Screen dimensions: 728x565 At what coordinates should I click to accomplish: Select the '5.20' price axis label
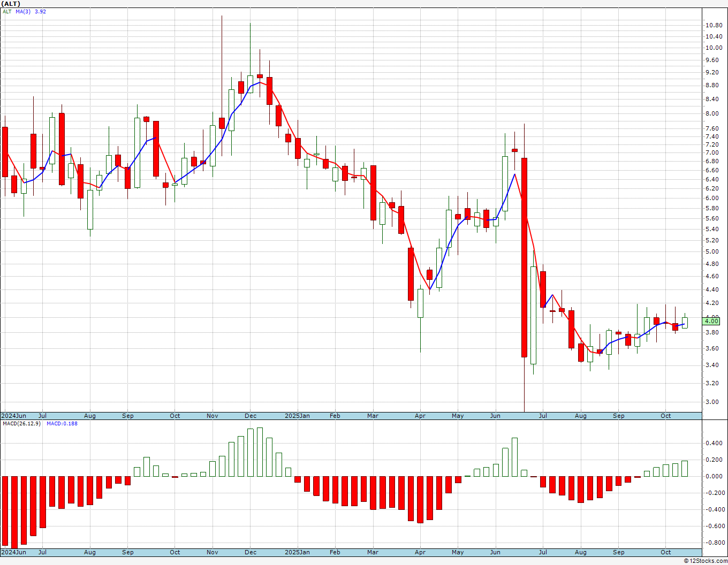712,240
